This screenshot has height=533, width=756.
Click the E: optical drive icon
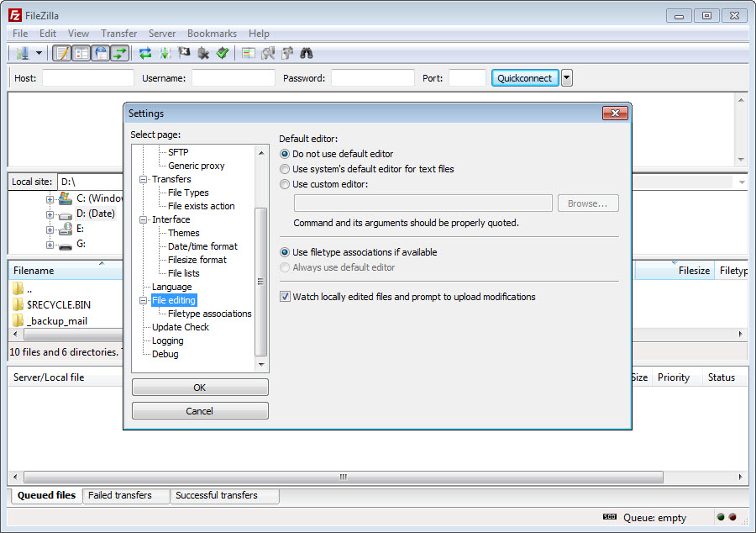coord(66,229)
